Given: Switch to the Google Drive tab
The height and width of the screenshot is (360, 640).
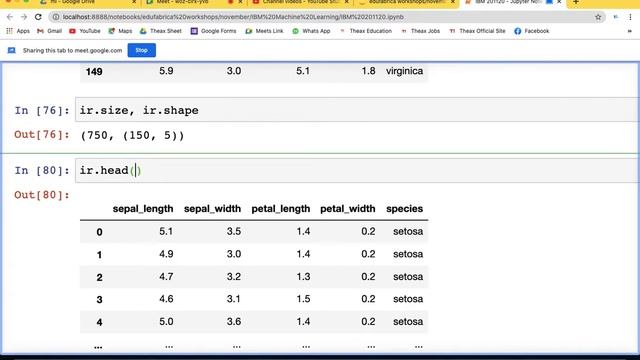Looking at the screenshot, I should click(88, 2).
